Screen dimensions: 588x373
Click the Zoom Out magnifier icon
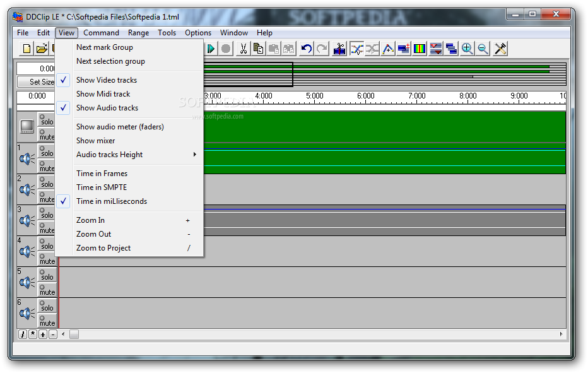tap(483, 49)
